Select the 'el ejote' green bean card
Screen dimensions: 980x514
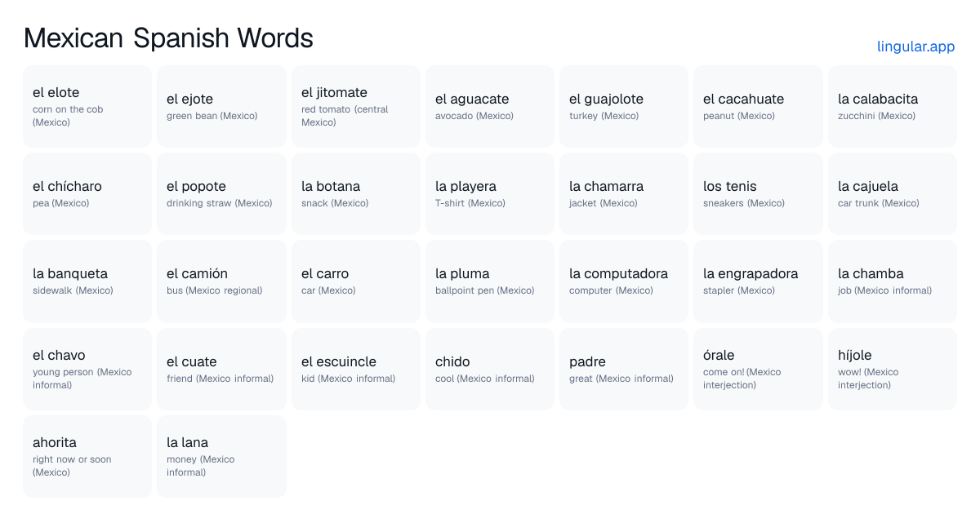pyautogui.click(x=221, y=107)
